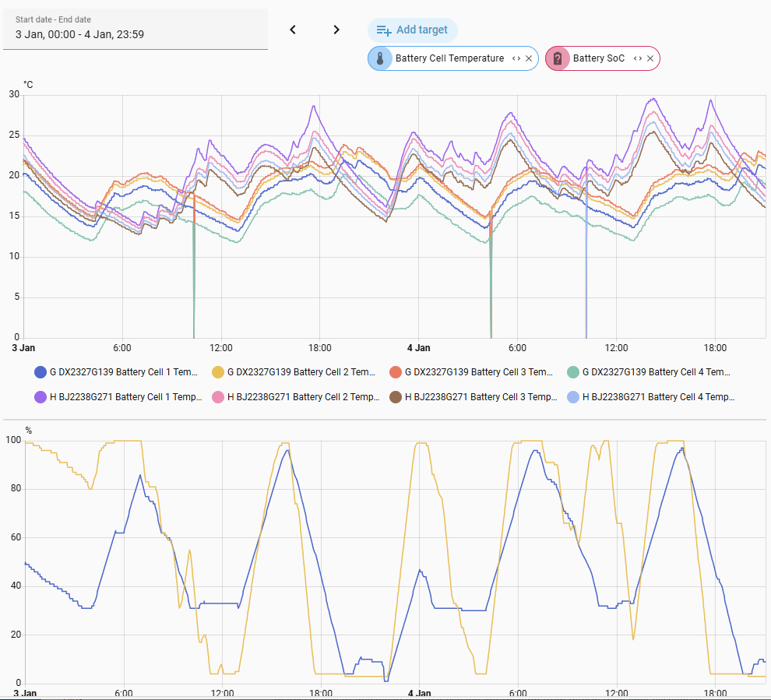This screenshot has width=771, height=700.
Task: Click the Battery SoC chip label
Action: pos(598,58)
